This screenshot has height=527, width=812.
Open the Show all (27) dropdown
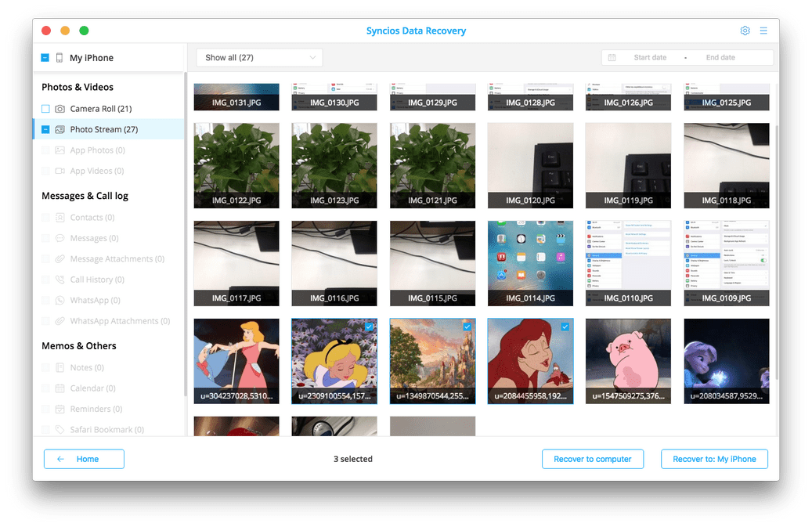[259, 57]
